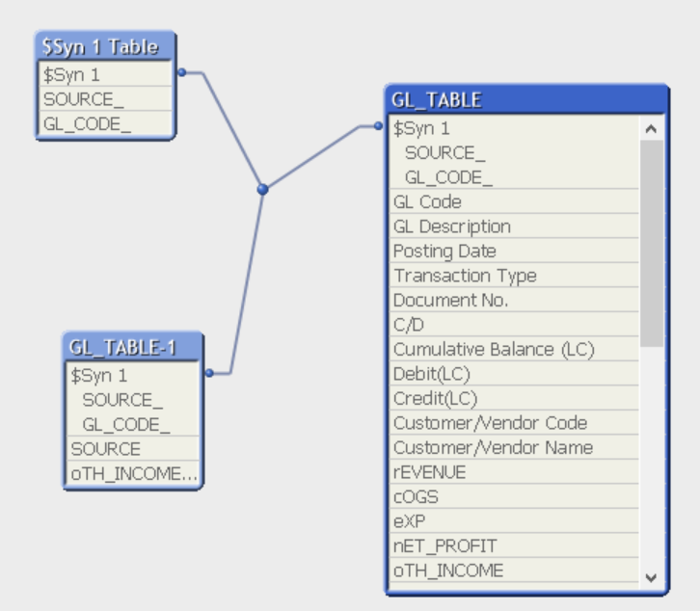Select C/D field

pyautogui.click(x=514, y=325)
